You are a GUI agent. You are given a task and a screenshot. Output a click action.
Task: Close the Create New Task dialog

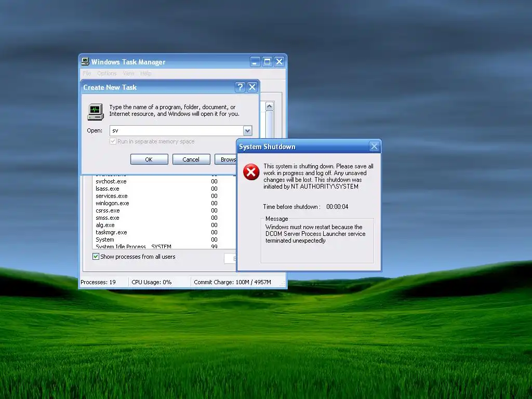tap(252, 87)
